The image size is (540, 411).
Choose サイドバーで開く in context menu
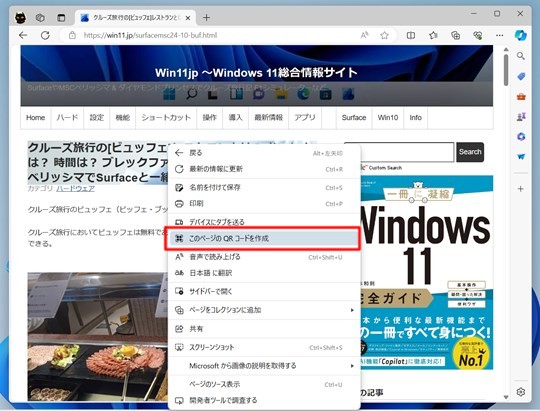coord(264,291)
